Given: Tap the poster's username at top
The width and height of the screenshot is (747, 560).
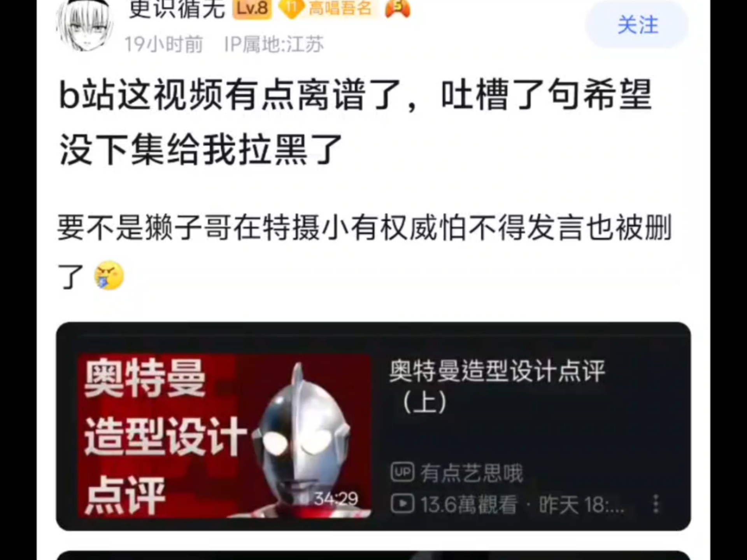Looking at the screenshot, I should [x=177, y=9].
